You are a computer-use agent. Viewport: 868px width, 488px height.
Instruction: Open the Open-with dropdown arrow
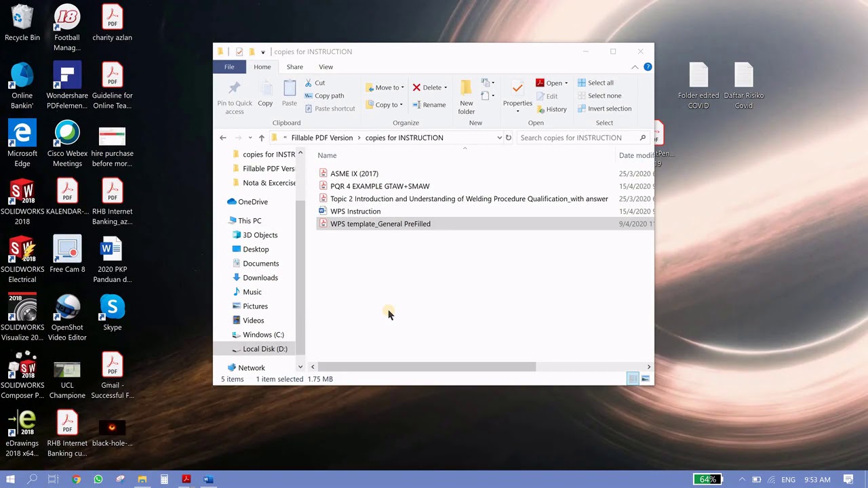click(x=566, y=83)
